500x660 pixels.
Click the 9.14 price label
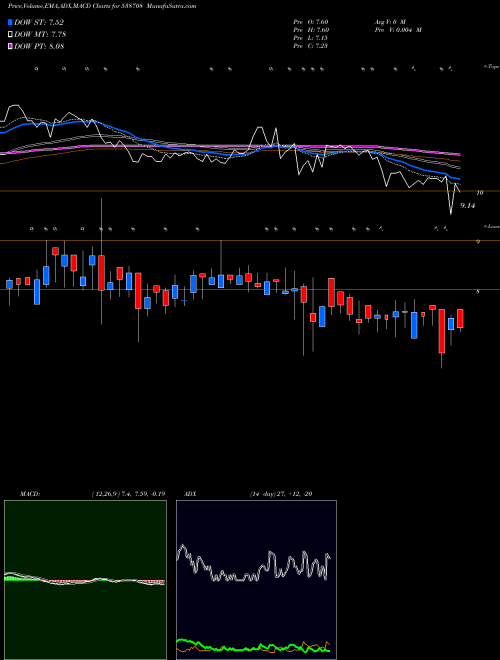tap(468, 206)
